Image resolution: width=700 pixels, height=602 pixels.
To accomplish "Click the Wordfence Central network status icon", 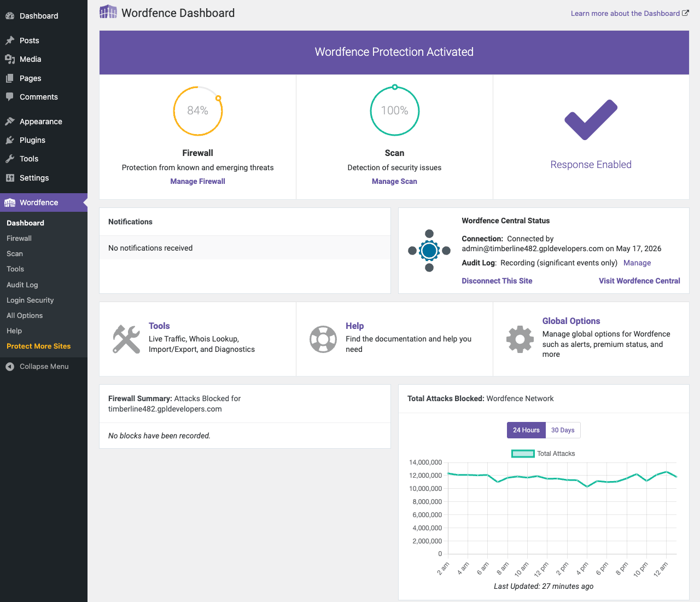I will click(429, 251).
